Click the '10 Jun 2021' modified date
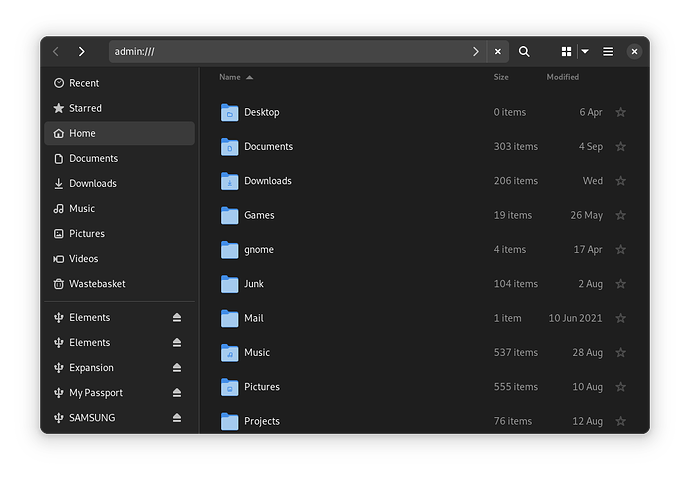Viewport: 690px width, 478px height. coord(575,318)
